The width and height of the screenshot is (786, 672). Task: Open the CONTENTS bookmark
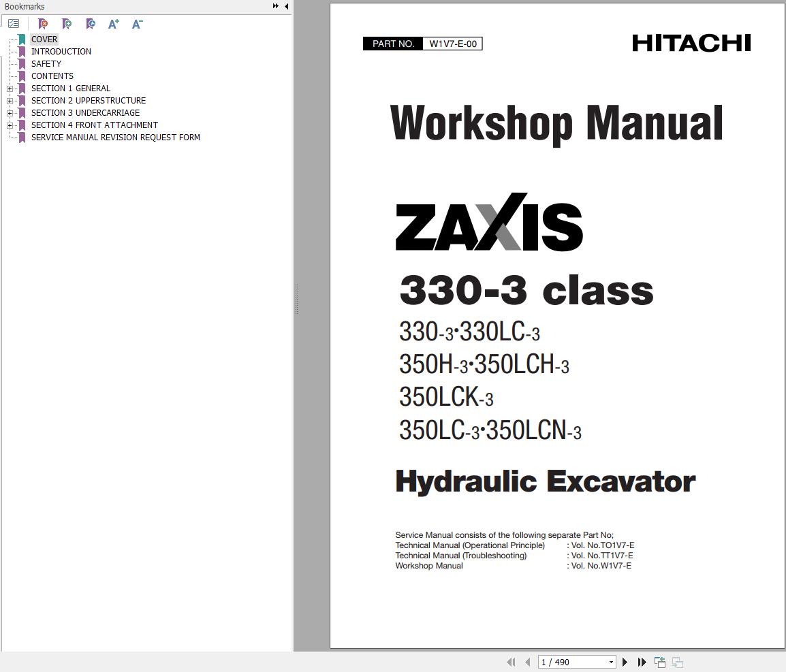pos(52,76)
